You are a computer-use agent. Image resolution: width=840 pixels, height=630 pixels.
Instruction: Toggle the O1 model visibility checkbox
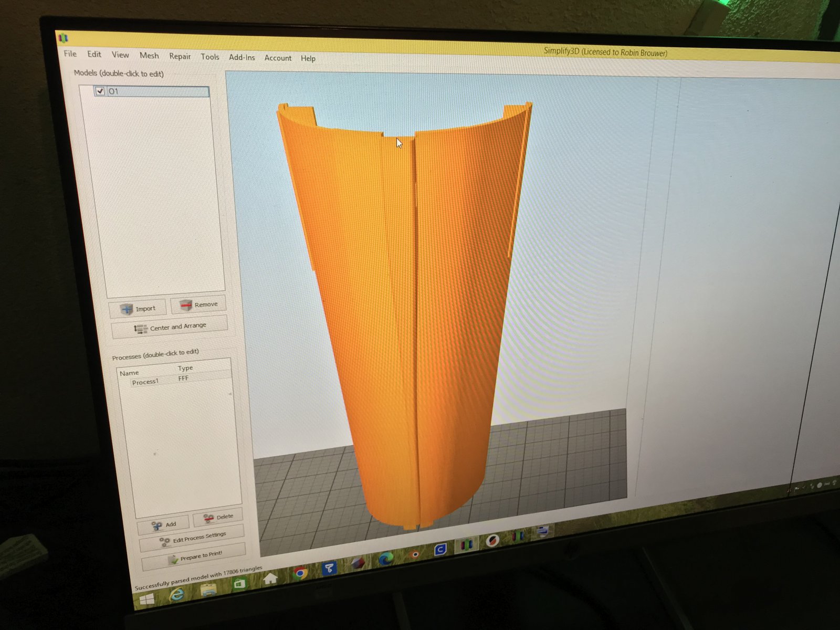tap(100, 91)
